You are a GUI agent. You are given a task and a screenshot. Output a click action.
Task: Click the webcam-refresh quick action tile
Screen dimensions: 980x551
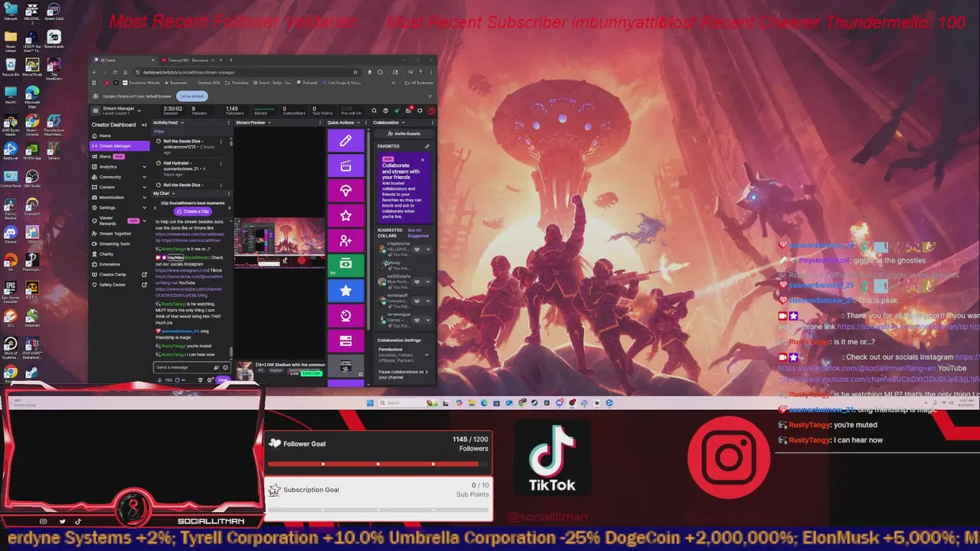click(x=345, y=316)
